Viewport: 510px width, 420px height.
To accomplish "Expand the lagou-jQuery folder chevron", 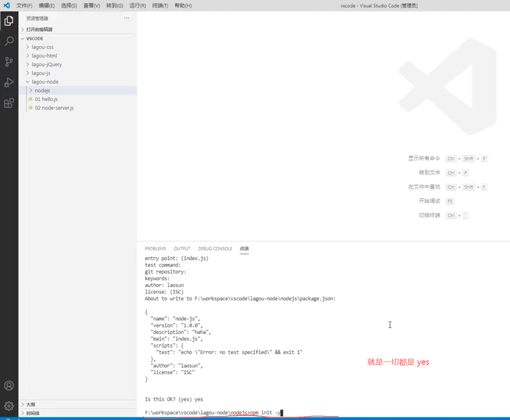I will [x=28, y=64].
